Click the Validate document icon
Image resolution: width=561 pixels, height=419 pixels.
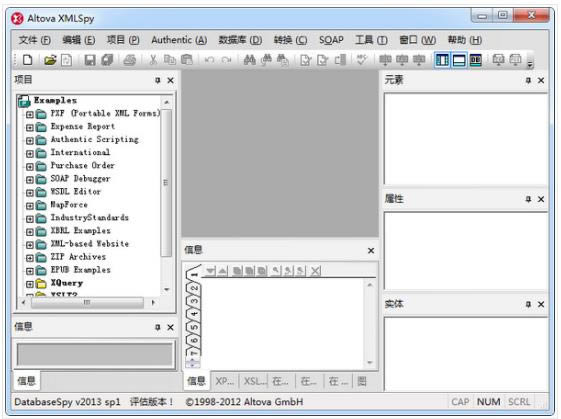pos(323,60)
